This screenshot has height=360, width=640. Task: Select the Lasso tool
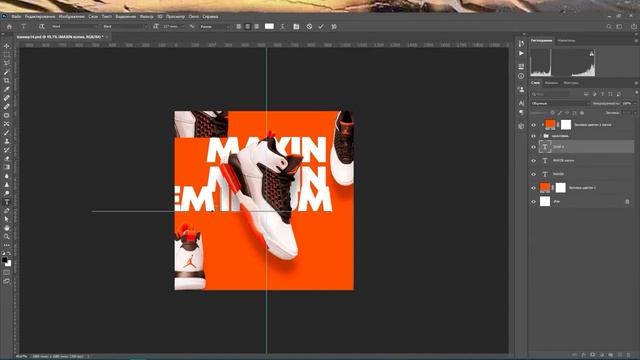7,63
